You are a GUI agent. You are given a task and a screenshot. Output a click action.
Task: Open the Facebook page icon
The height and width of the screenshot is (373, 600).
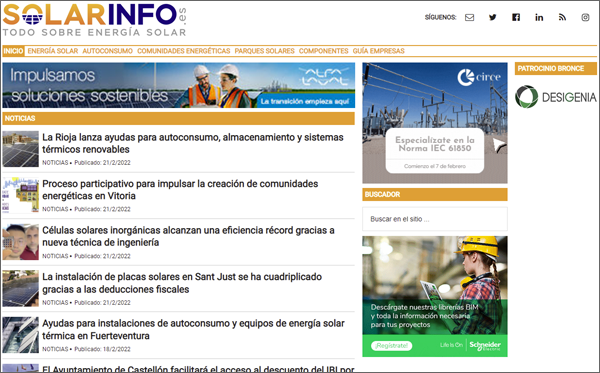coord(516,17)
